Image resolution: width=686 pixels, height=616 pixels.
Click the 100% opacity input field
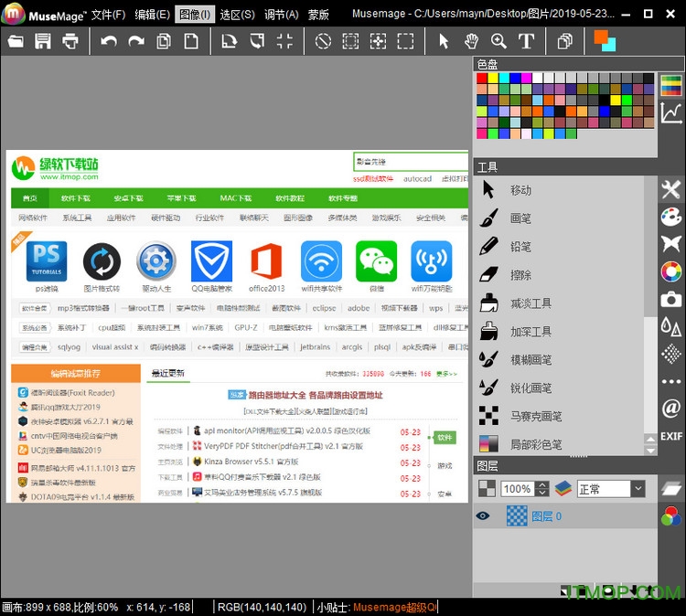(x=519, y=489)
